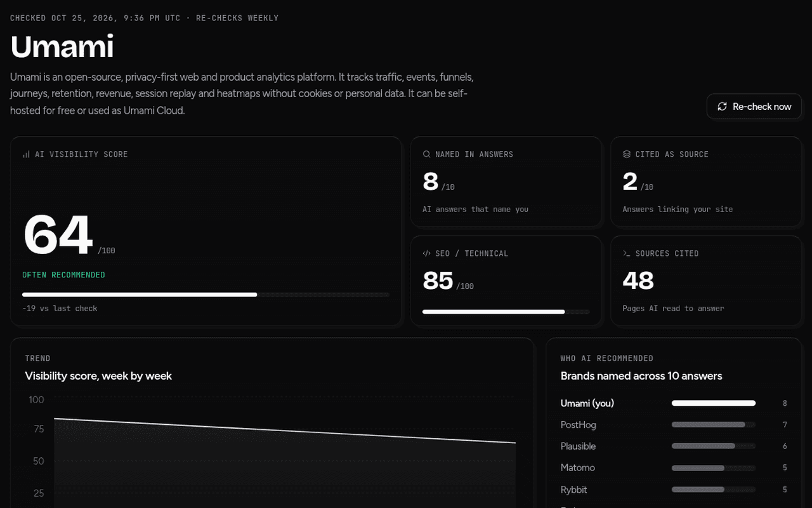Viewport: 812px width, 508px height.
Task: Click the layers icon next to Cited as Source
Action: pyautogui.click(x=627, y=154)
